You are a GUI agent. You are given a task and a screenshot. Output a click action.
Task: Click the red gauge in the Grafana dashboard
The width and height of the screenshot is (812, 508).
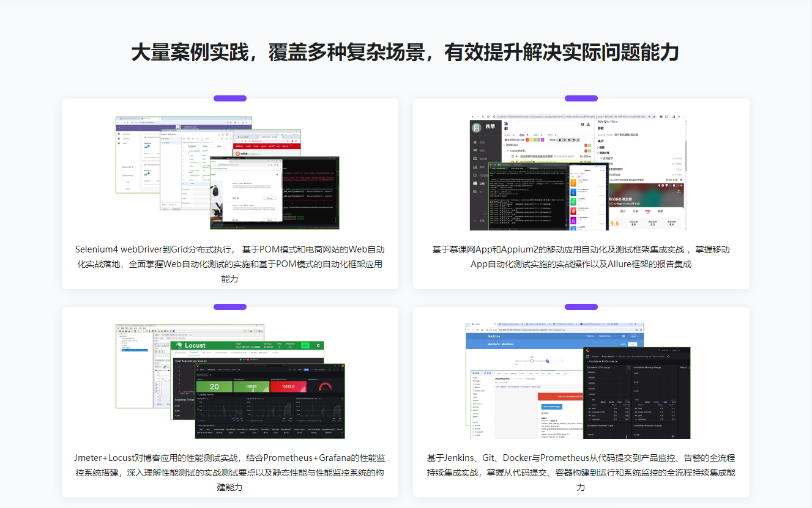(324, 386)
